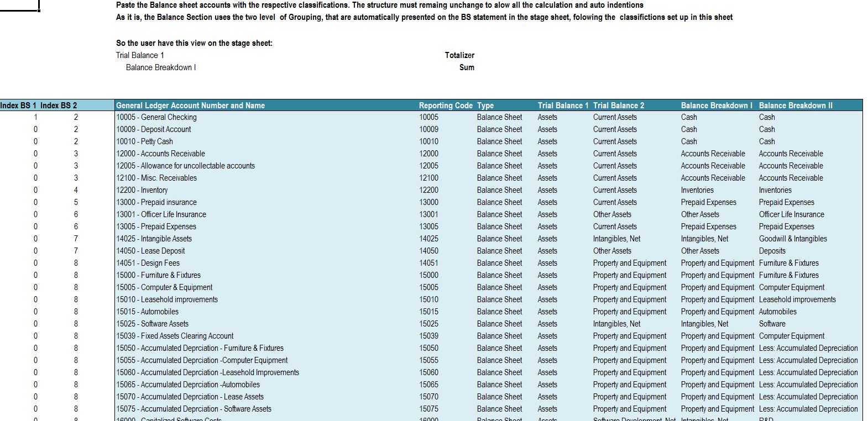
Task: Select cell '10005 - General Checking'
Action: click(156, 117)
